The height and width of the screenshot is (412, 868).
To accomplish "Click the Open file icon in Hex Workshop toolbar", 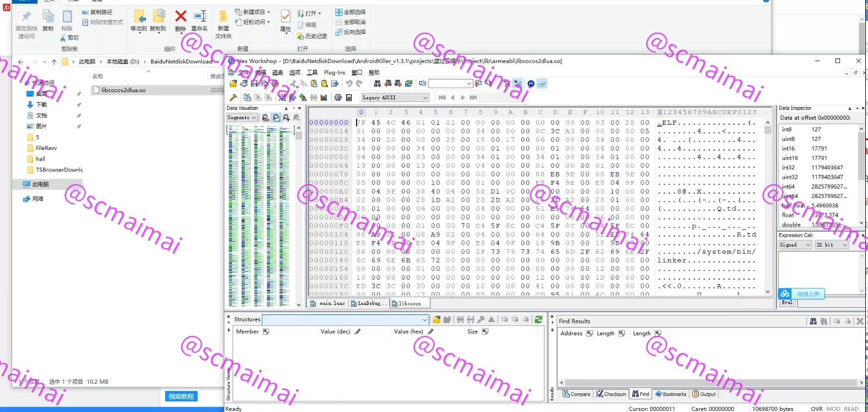I will tap(234, 84).
